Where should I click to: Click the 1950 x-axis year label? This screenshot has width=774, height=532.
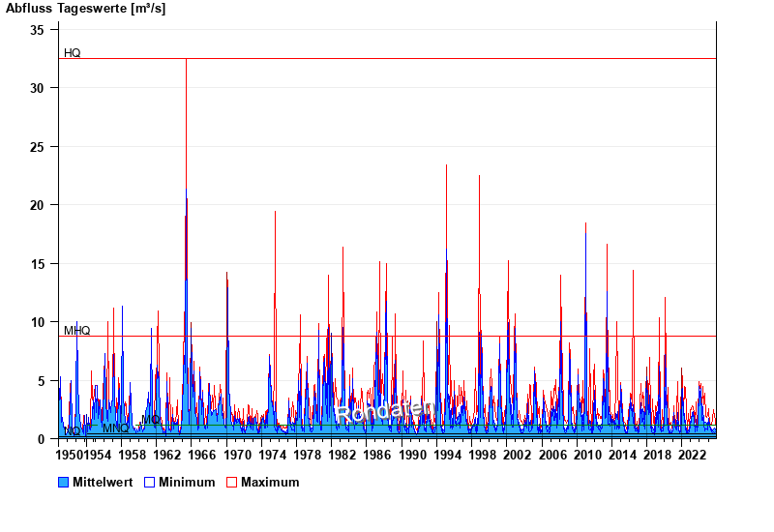70,455
